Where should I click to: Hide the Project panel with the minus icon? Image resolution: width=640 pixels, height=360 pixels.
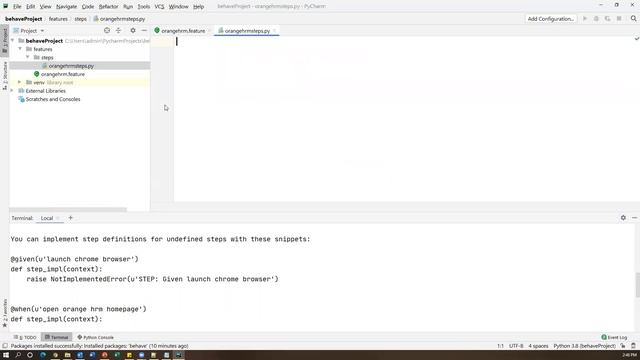(144, 31)
